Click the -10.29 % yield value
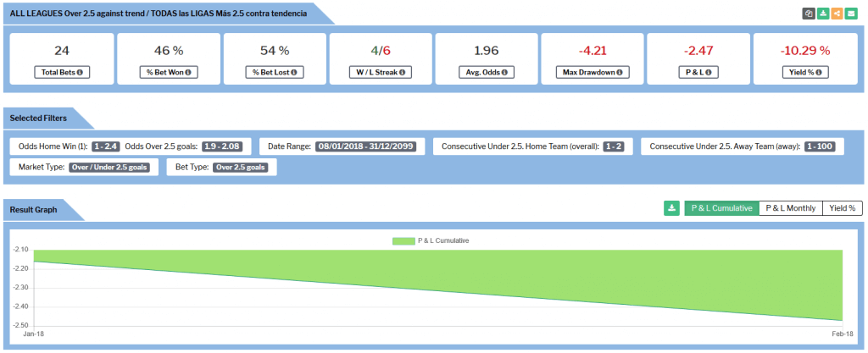 pos(805,51)
